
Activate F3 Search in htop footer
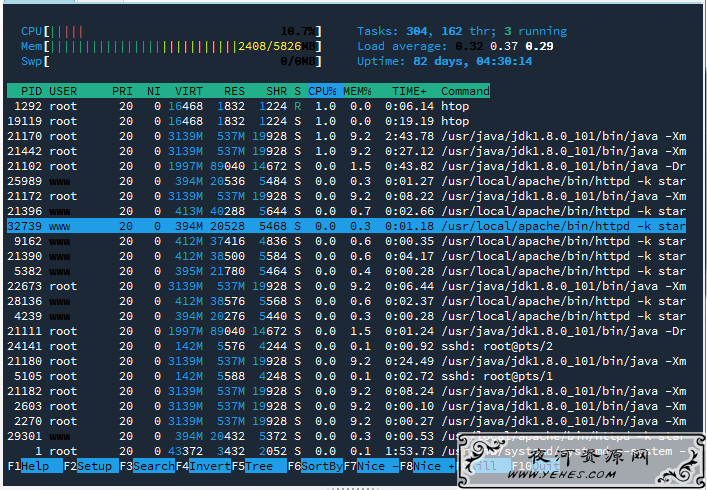[x=147, y=466]
